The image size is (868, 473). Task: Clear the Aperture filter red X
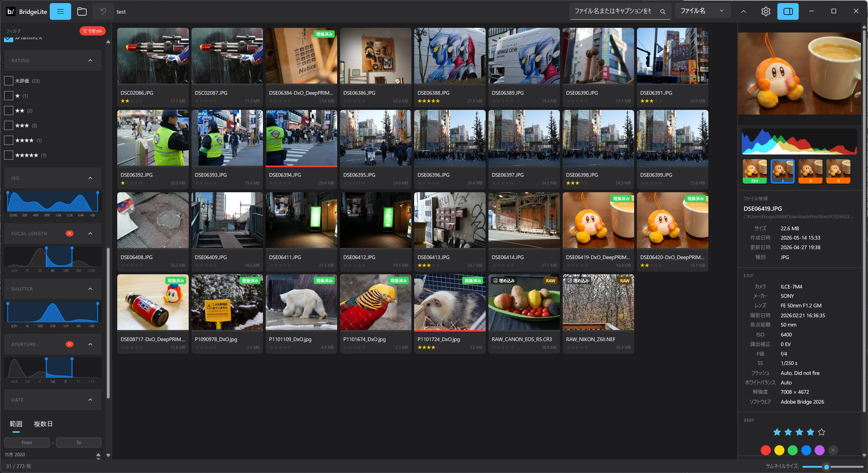tap(69, 344)
